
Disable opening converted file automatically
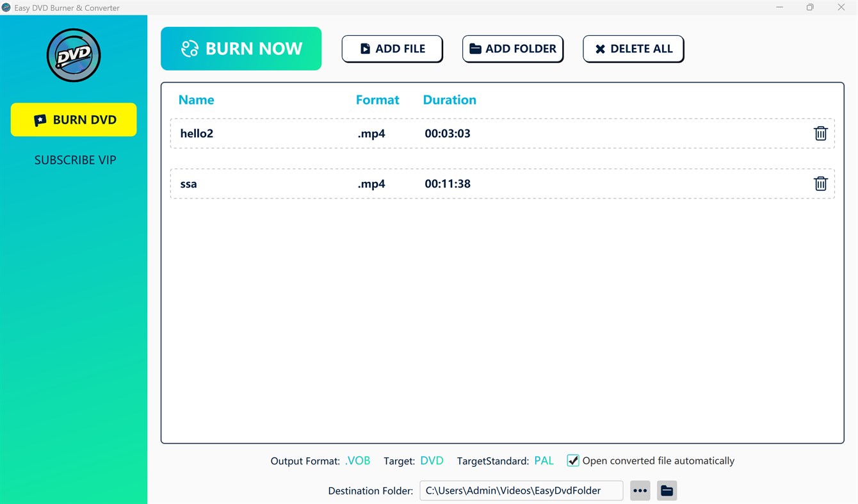(x=572, y=460)
